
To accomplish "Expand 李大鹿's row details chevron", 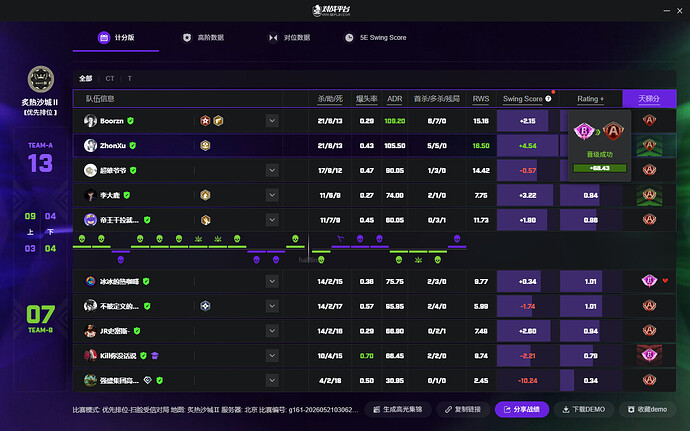I will pyautogui.click(x=272, y=195).
